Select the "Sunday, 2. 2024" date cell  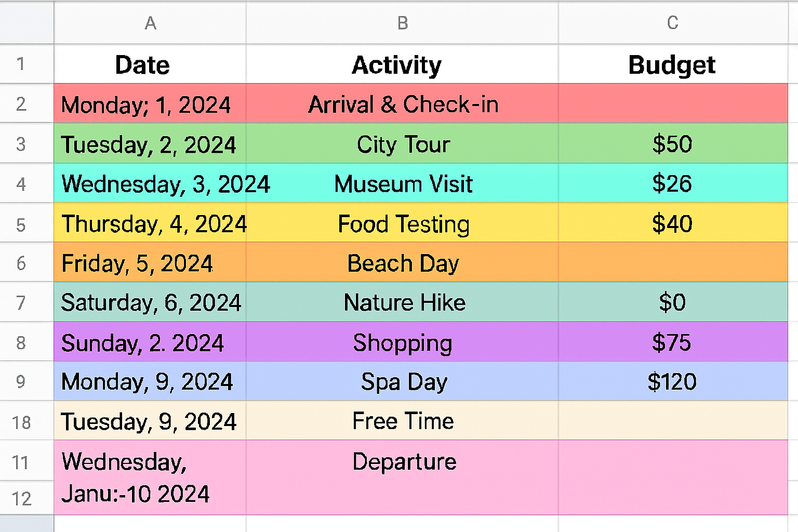tap(143, 343)
